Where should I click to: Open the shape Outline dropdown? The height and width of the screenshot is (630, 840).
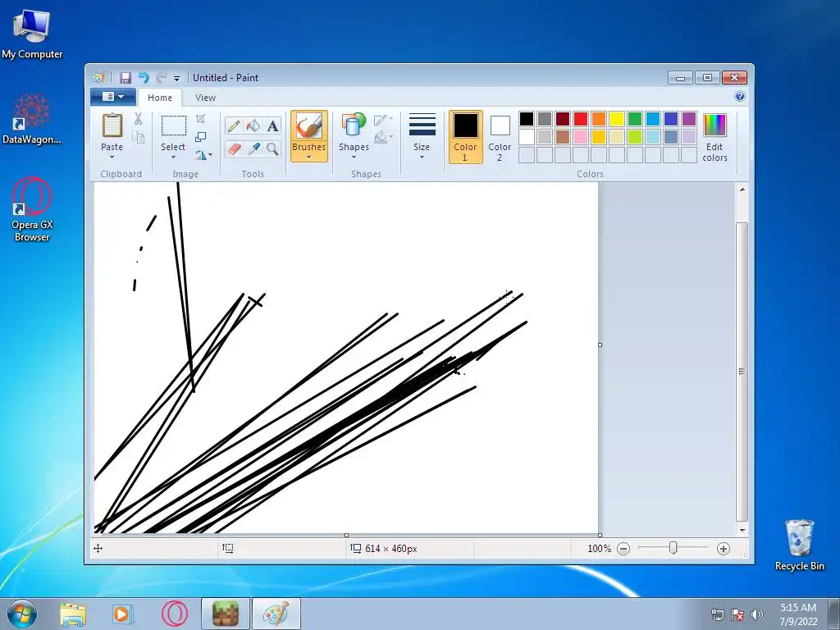383,119
